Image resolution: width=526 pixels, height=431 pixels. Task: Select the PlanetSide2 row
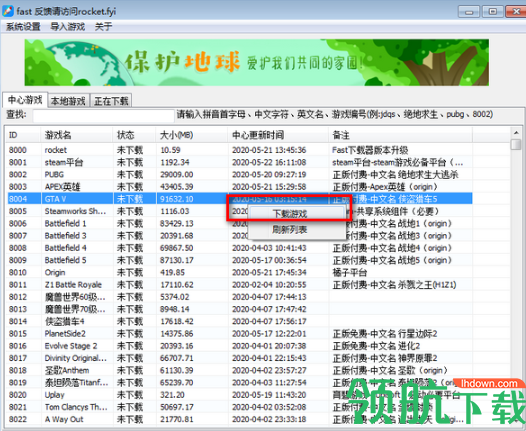click(240, 334)
